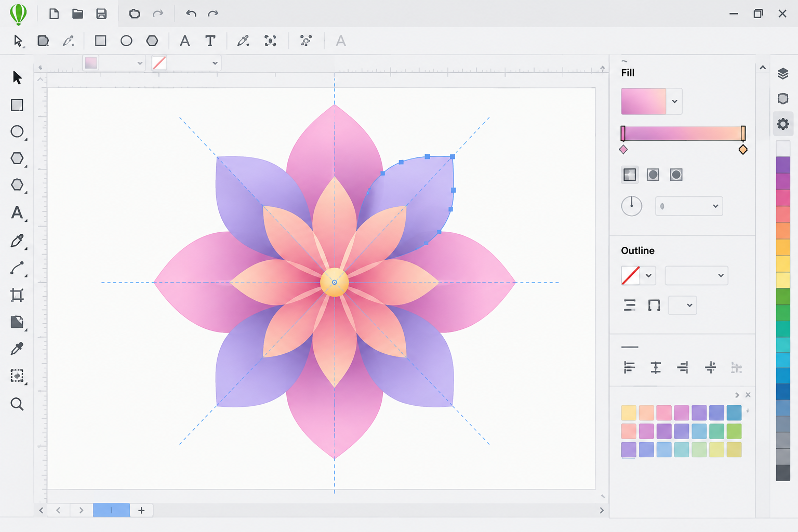Image resolution: width=798 pixels, height=532 pixels.
Task: Open the property bar outline dropdown
Action: point(215,63)
